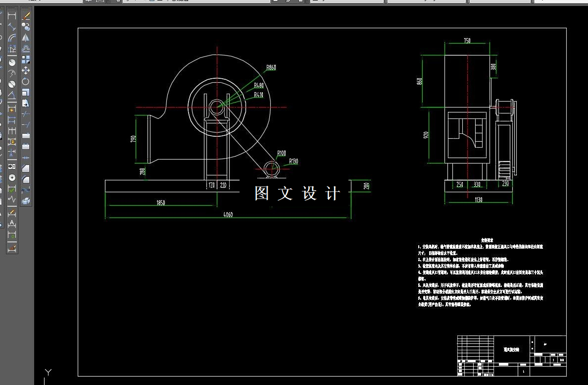Click the R480 radius dimension text
This screenshot has height=385, width=588.
click(x=259, y=86)
